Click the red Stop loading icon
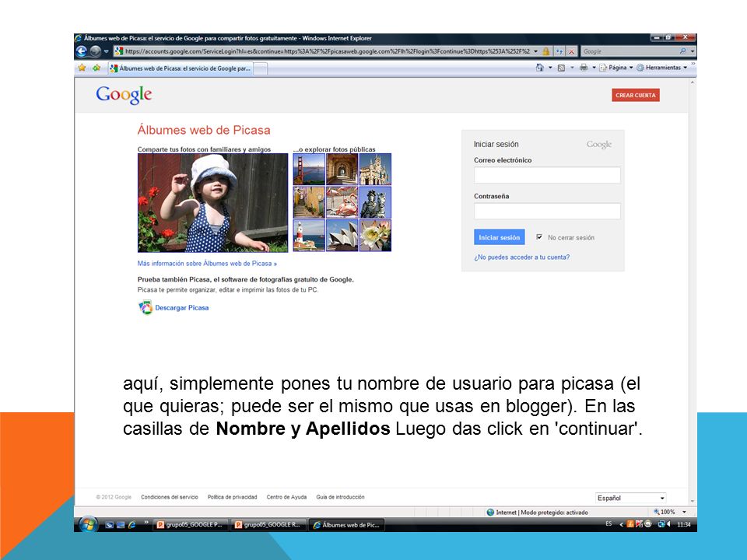 click(x=571, y=51)
